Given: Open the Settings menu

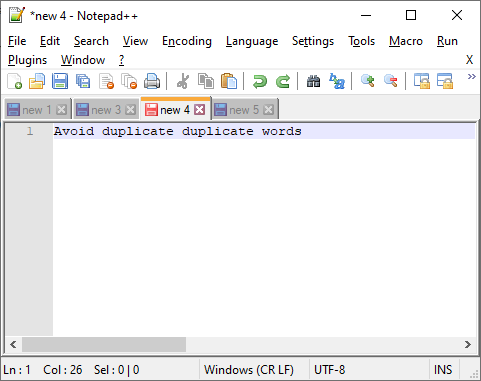Looking at the screenshot, I should point(313,41).
